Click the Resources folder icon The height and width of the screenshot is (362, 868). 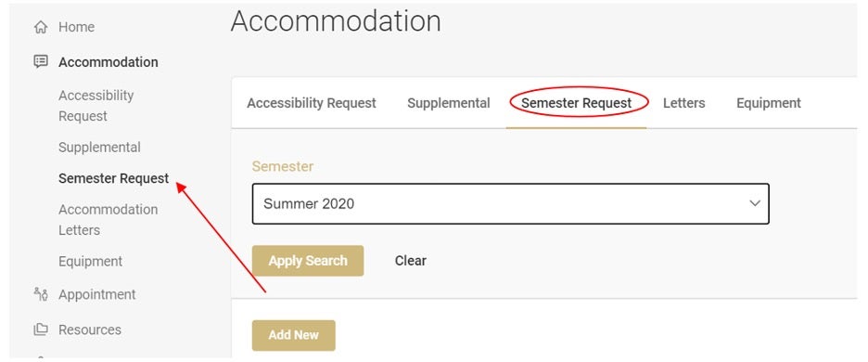41,330
